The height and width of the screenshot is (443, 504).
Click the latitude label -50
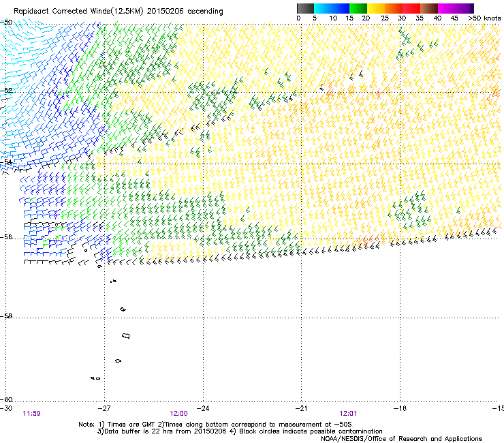coord(6,22)
